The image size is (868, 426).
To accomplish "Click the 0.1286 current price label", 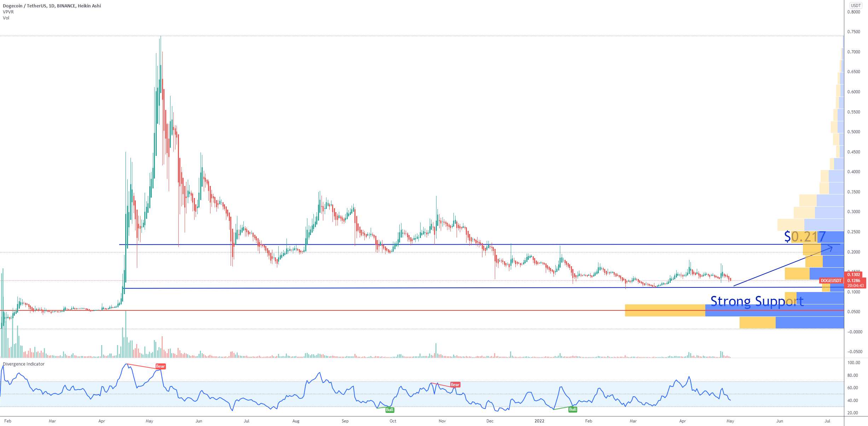I will point(854,281).
